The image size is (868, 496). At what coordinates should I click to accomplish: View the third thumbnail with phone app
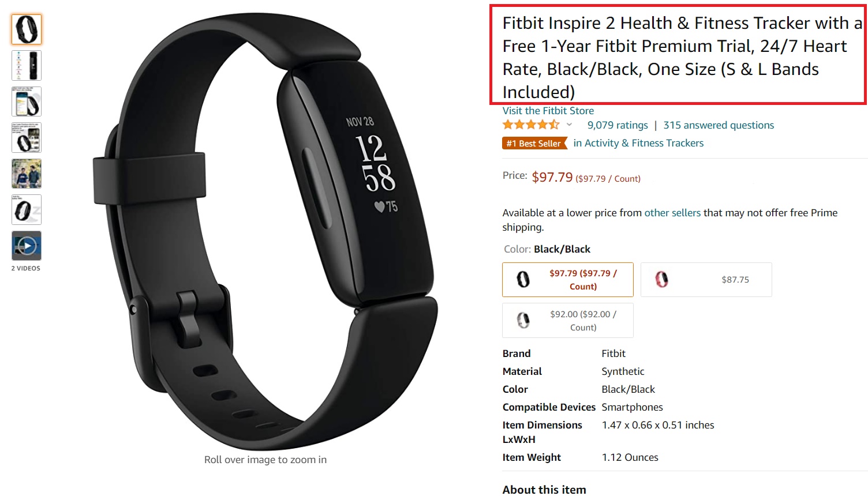27,102
